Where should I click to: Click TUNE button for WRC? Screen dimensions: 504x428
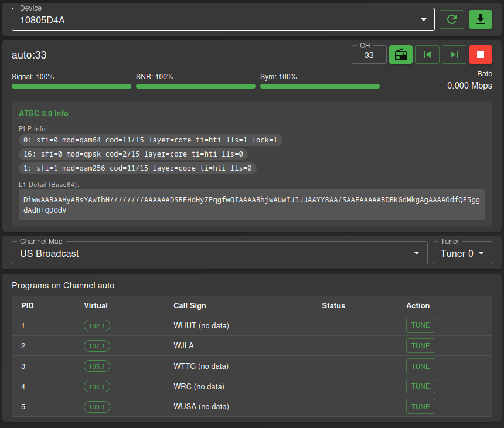[x=420, y=386]
